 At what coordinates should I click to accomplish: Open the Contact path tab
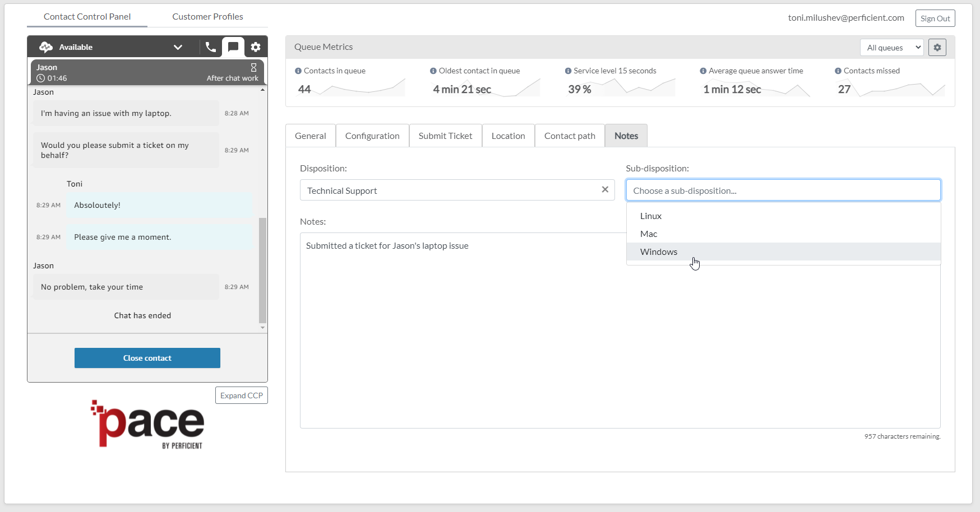[x=570, y=136]
